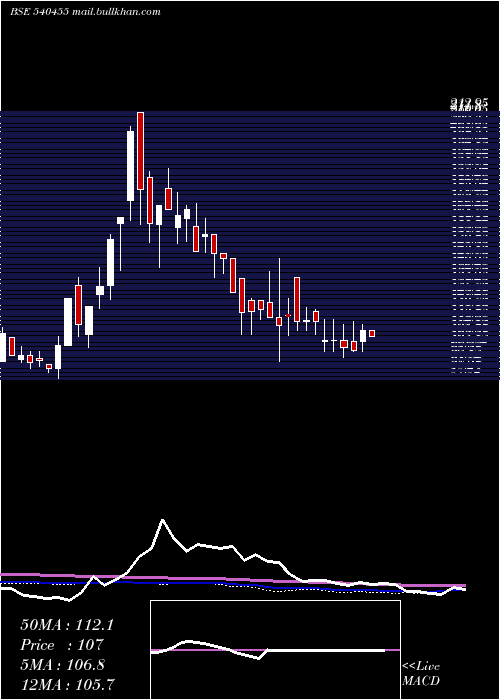Click the '50MA : 112.1' value
Viewport: 500px width, 700px height.
67,625
